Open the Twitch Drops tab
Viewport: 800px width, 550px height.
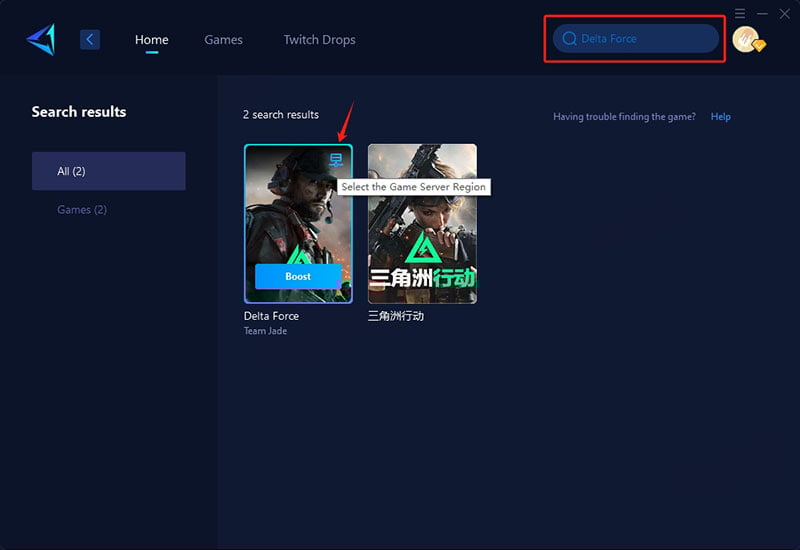319,40
